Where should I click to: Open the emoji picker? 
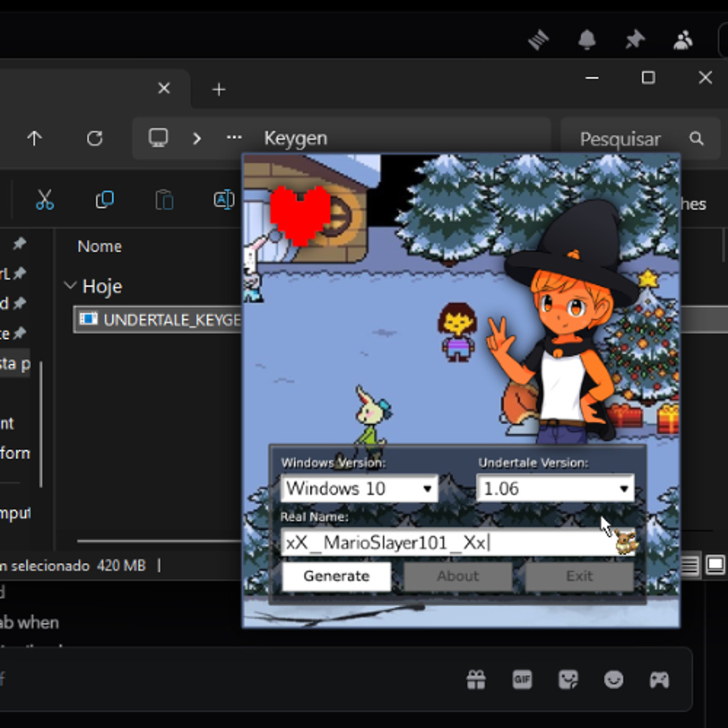coord(613,679)
